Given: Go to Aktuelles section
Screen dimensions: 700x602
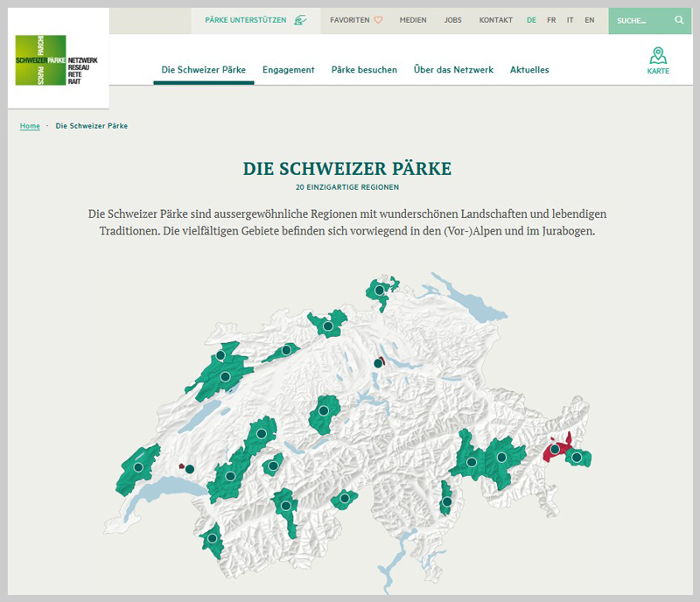Looking at the screenshot, I should (x=529, y=70).
